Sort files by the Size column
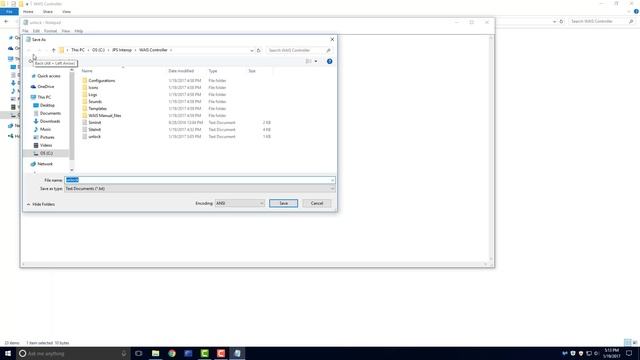Viewport: 640px width, 360px height. [x=252, y=71]
